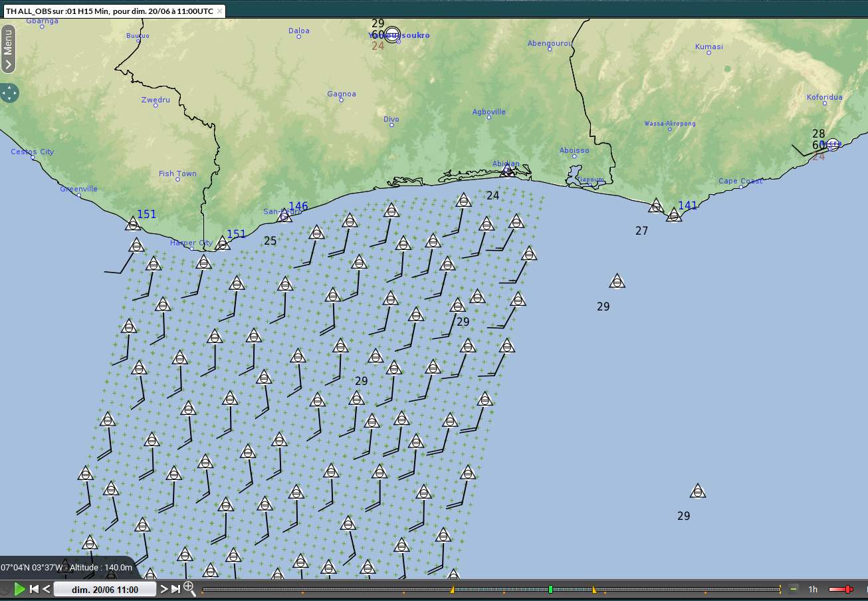Viewport: 868px width, 601px height.
Task: Open the date field showing dim. 20/06 11:00
Action: pos(105,590)
